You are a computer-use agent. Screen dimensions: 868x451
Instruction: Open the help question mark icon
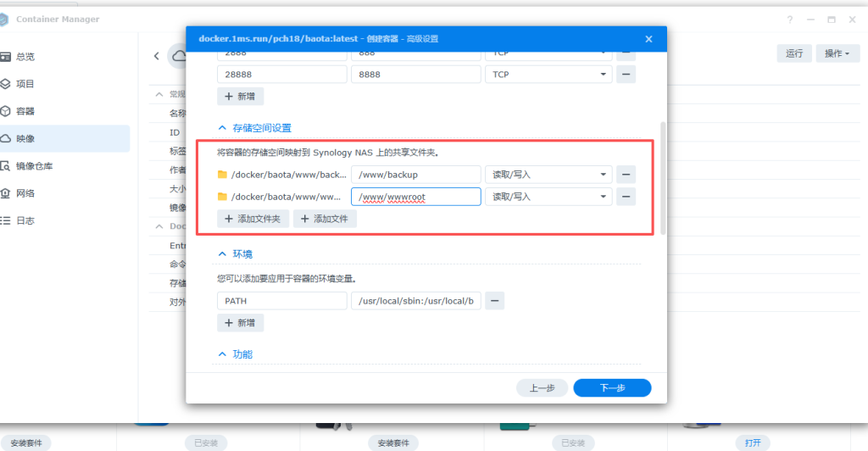point(790,19)
